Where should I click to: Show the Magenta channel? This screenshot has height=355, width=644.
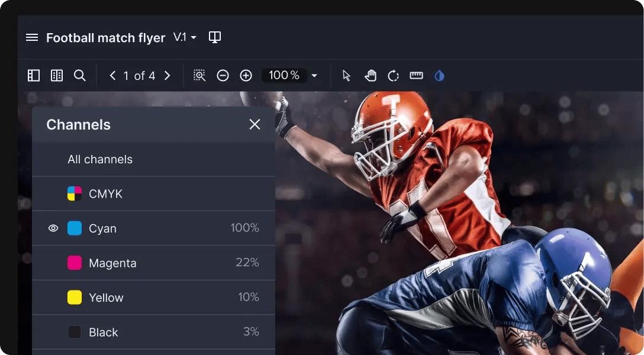(x=53, y=263)
